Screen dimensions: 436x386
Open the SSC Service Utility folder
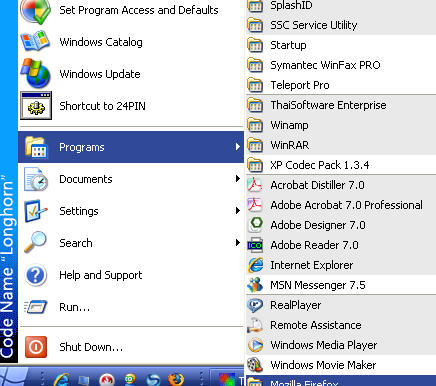pos(341,25)
